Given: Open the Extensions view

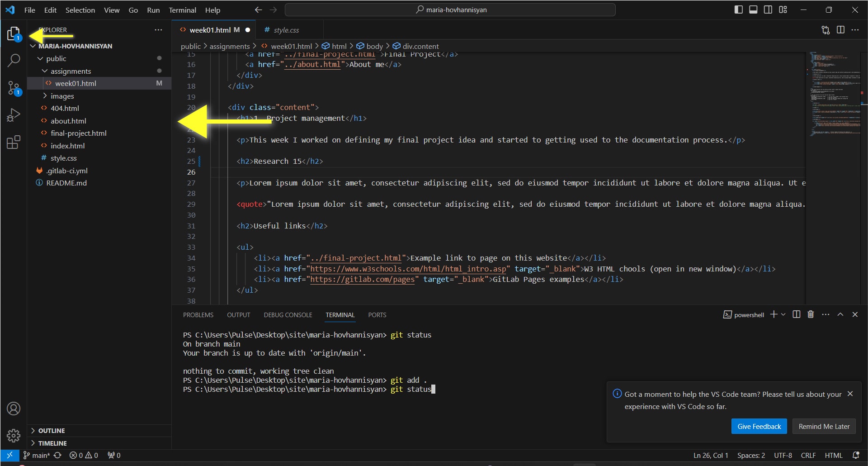Looking at the screenshot, I should coord(14,142).
